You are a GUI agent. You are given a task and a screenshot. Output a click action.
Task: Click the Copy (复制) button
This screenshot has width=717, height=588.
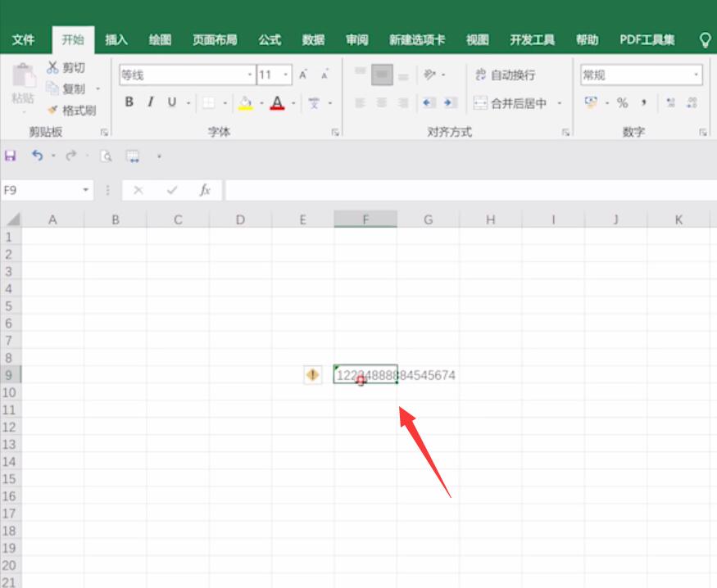[66, 88]
